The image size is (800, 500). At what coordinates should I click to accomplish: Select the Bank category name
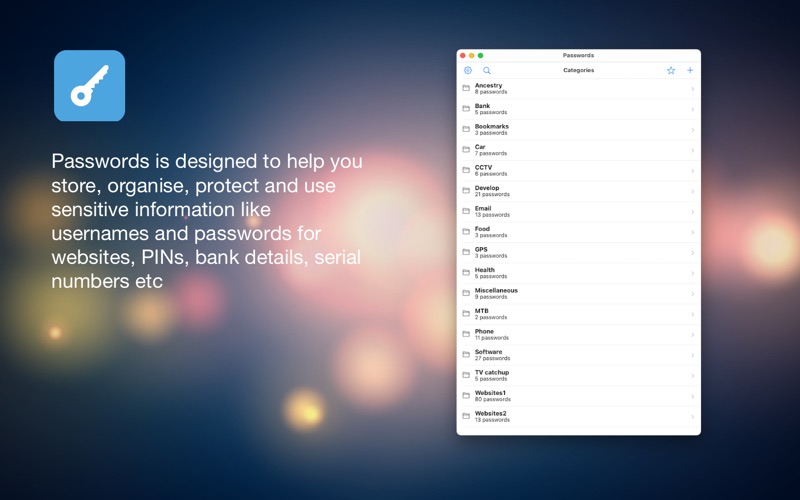(x=482, y=106)
